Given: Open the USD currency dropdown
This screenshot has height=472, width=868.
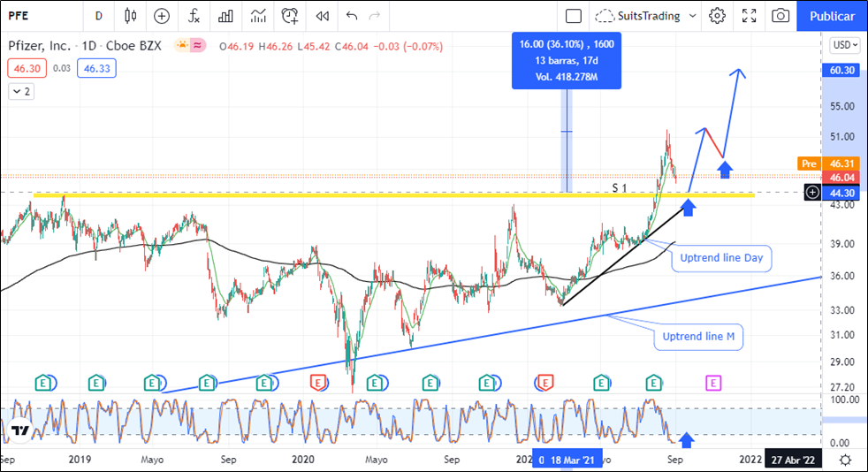Looking at the screenshot, I should 844,45.
